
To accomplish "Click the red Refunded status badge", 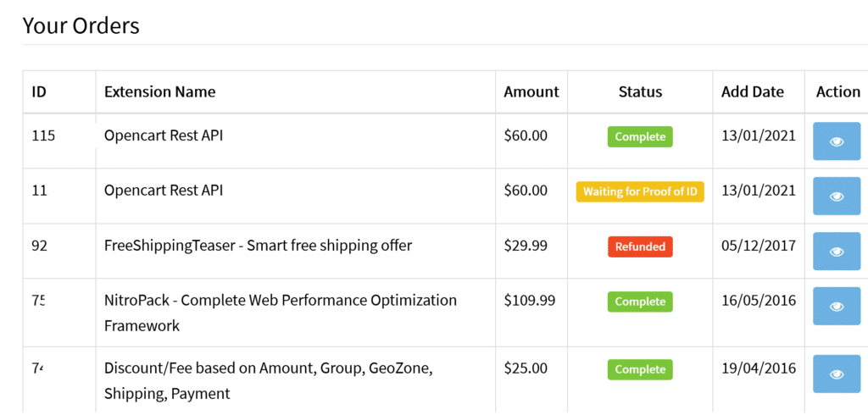I will (640, 246).
